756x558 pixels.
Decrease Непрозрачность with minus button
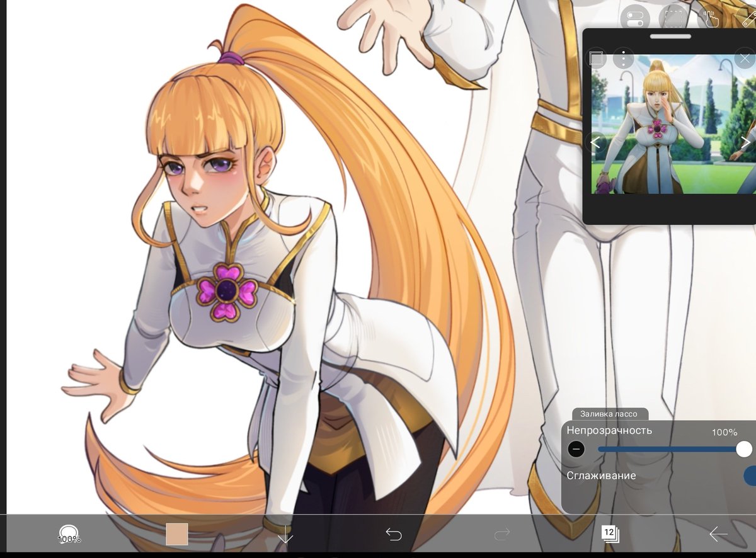click(576, 449)
